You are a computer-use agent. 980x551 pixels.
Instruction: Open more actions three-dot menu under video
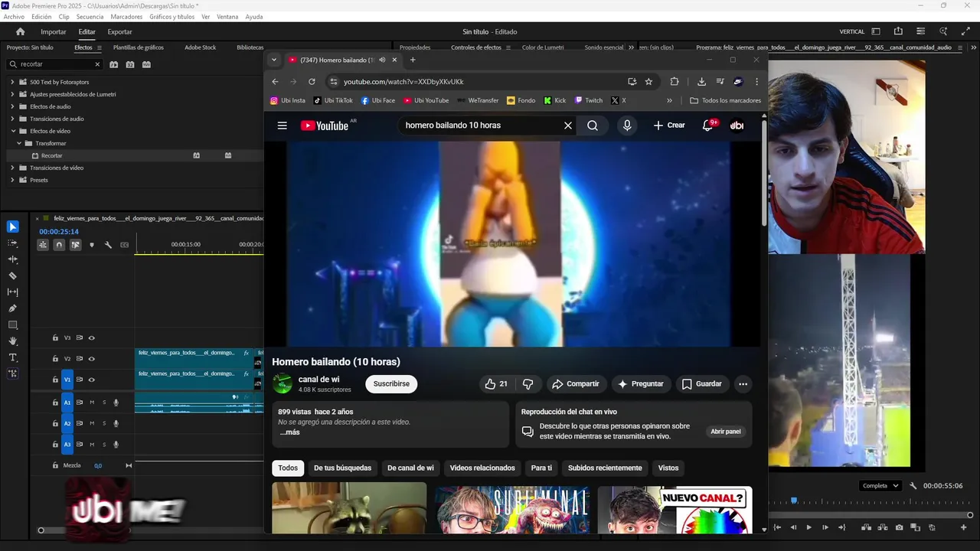(x=743, y=383)
